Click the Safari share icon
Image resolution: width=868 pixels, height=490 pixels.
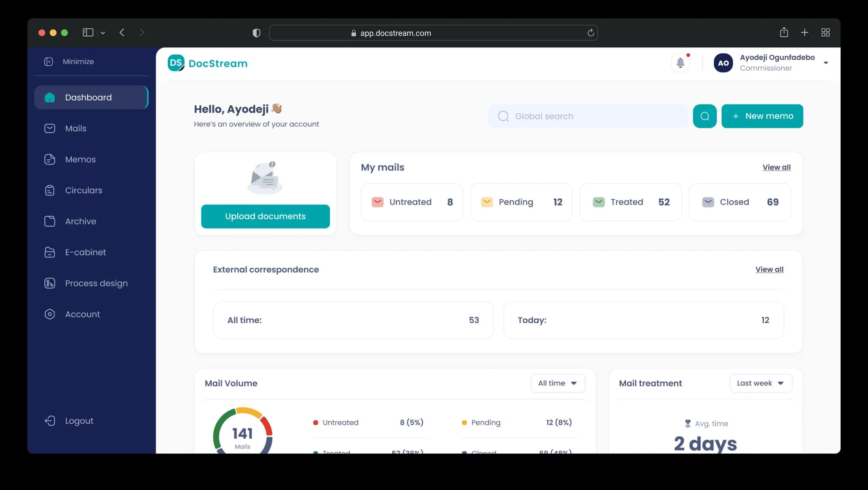[784, 32]
